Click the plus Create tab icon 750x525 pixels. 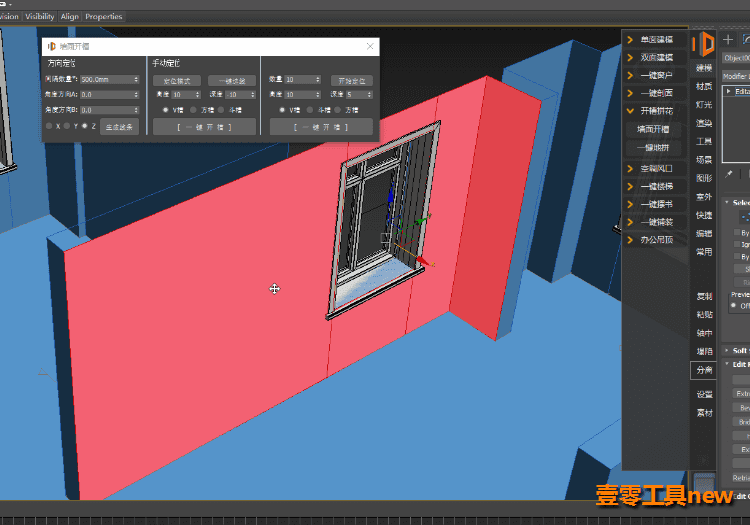point(728,40)
